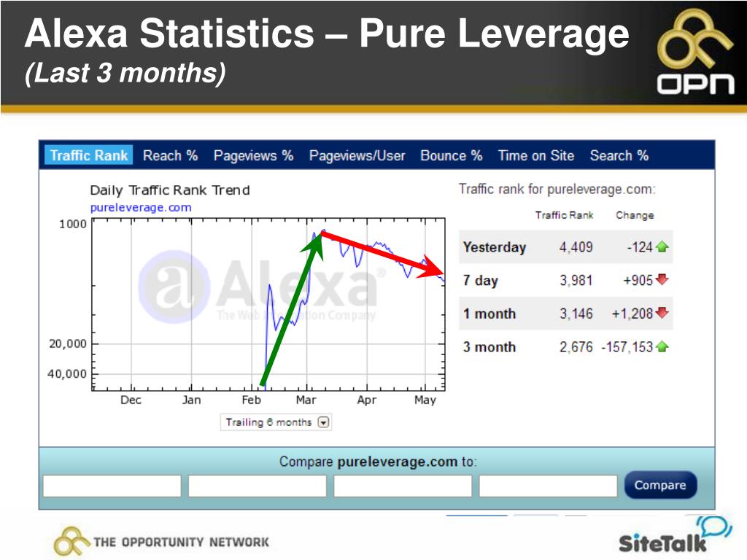
Task: Click the Compare button
Action: point(660,485)
